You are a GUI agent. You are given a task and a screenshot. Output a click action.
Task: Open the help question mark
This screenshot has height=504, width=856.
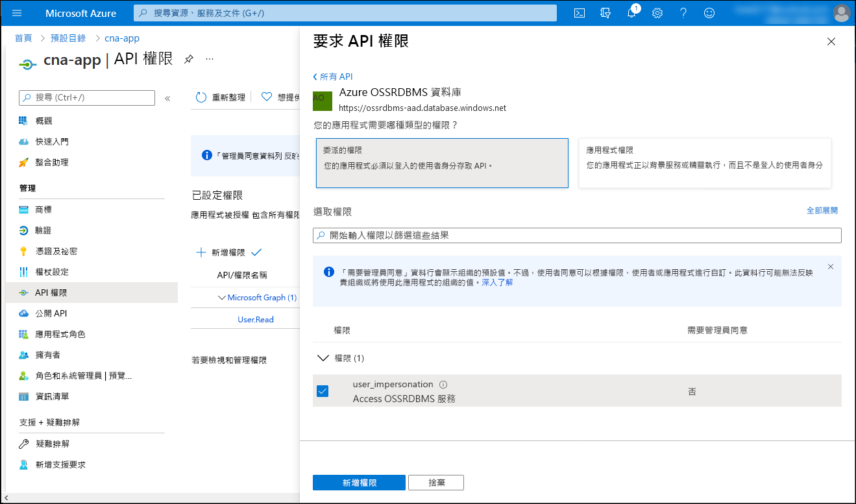click(683, 13)
